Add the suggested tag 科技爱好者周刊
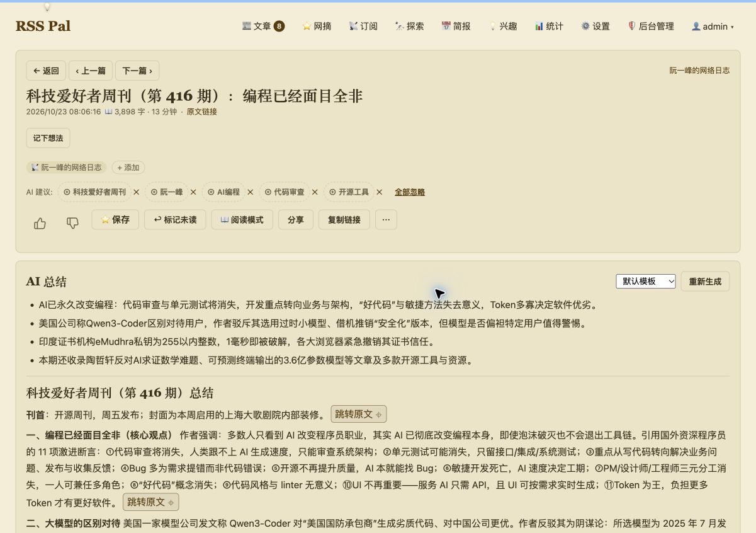 pos(94,192)
